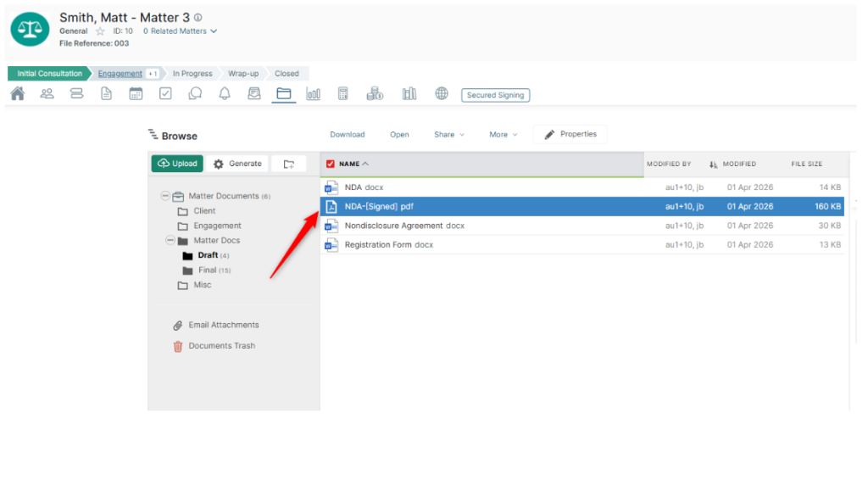Click Word icon of Registration Form docx
This screenshot has width=868, height=480.
tap(331, 245)
